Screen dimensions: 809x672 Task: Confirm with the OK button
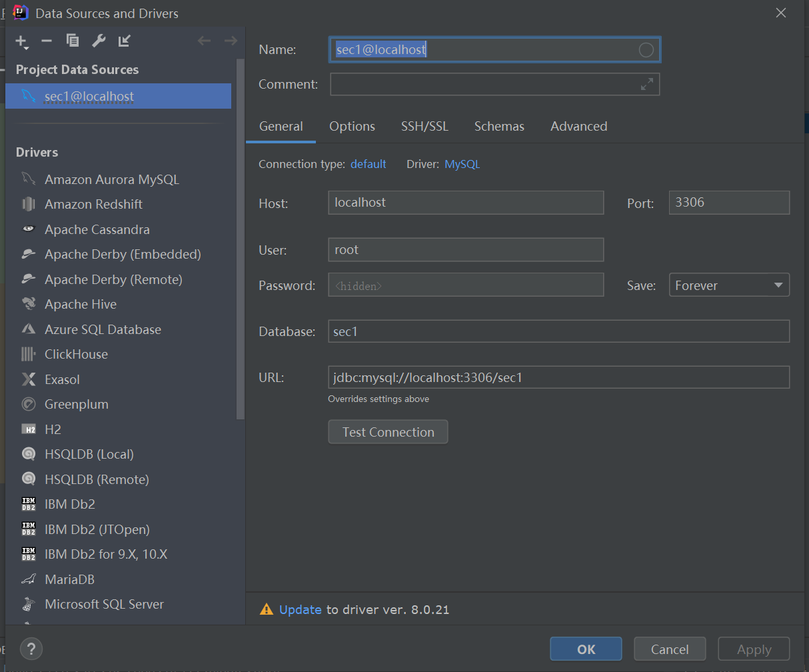586,649
